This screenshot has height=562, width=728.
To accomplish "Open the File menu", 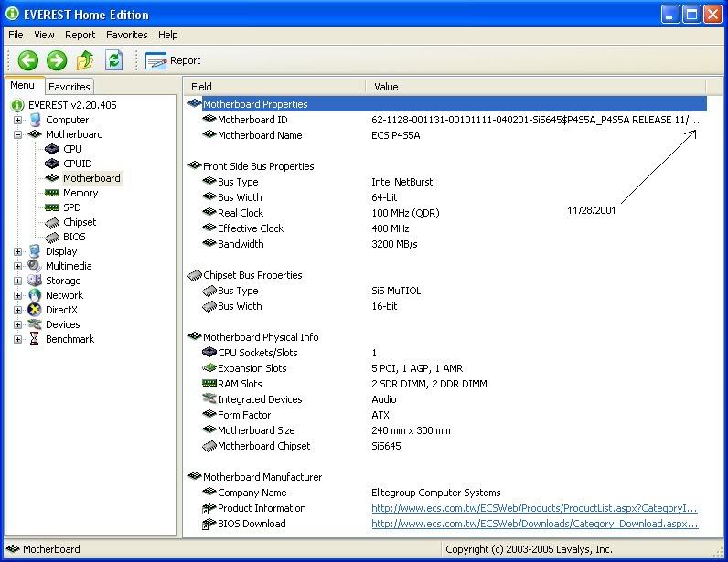I will tap(16, 35).
